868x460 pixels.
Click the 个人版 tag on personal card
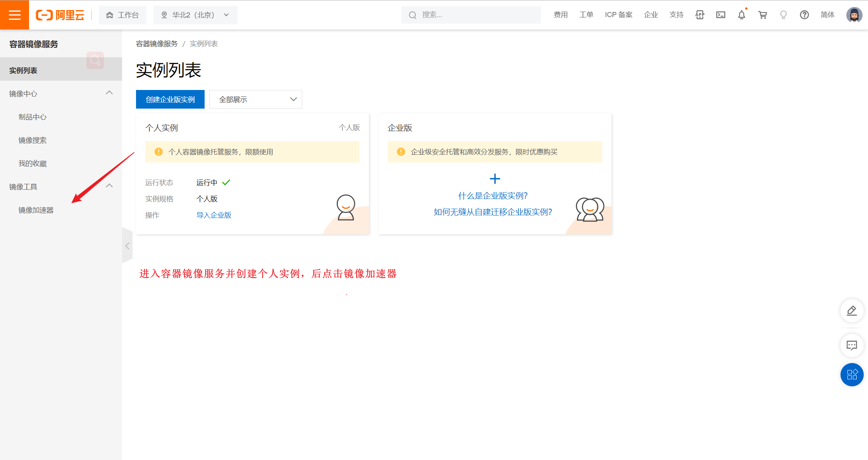click(x=349, y=128)
